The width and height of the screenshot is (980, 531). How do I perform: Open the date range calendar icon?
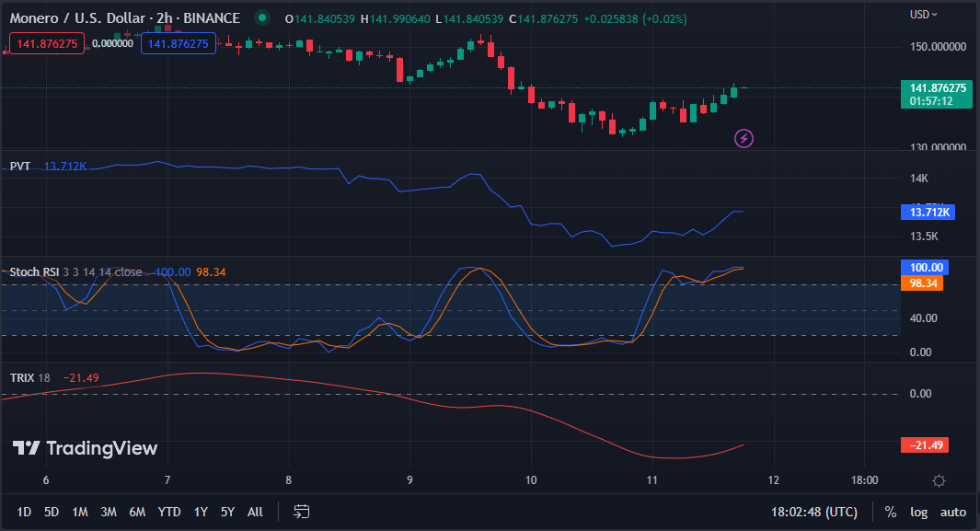pos(301,512)
